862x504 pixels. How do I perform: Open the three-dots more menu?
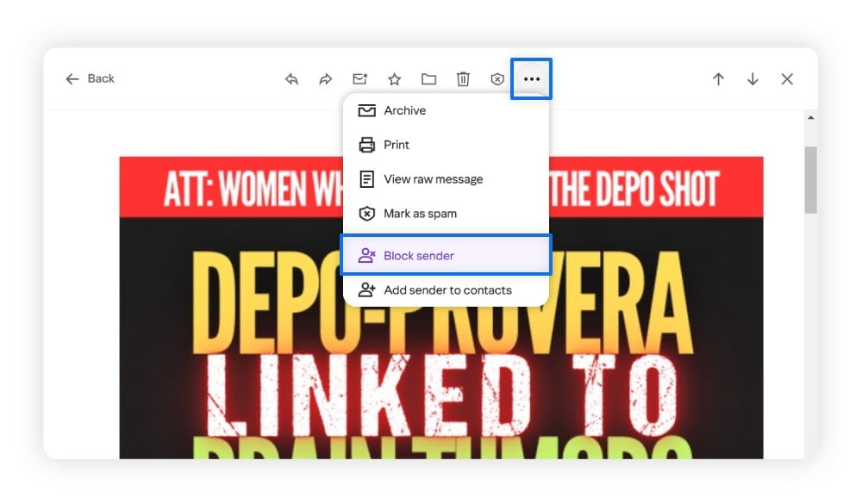[532, 79]
